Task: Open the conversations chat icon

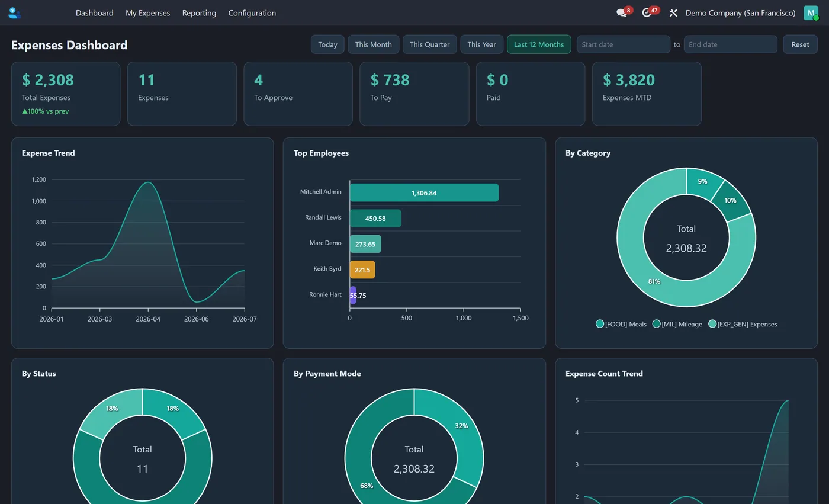Action: [x=621, y=13]
